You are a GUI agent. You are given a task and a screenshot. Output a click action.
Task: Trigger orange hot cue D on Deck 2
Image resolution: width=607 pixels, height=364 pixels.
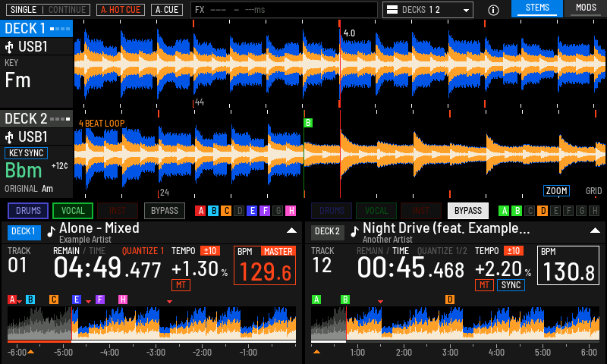point(543,211)
